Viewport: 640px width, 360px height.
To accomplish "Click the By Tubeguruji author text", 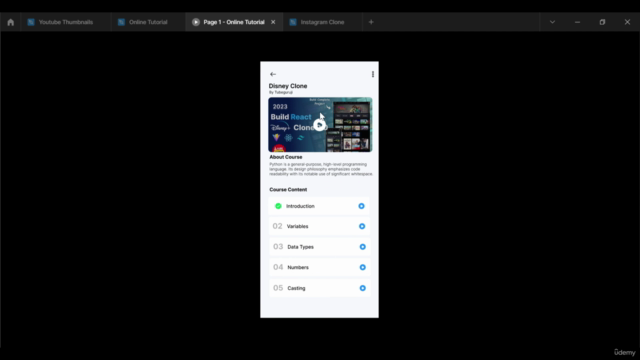I will [x=280, y=93].
